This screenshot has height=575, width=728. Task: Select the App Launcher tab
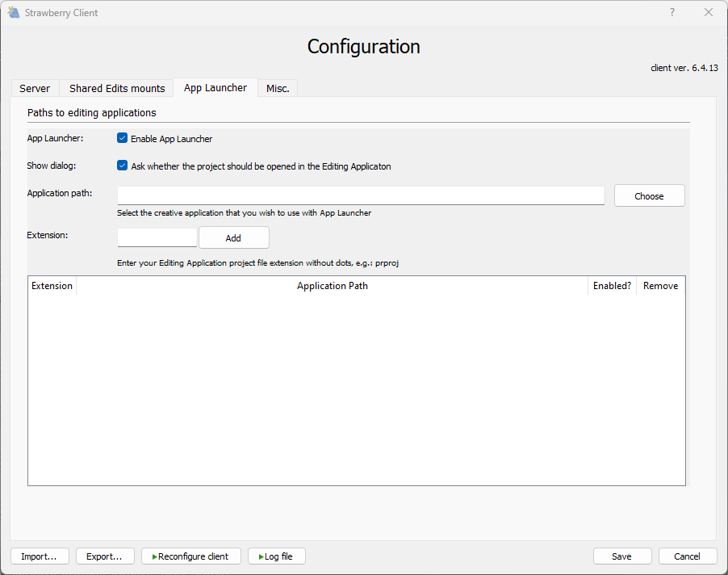(215, 88)
